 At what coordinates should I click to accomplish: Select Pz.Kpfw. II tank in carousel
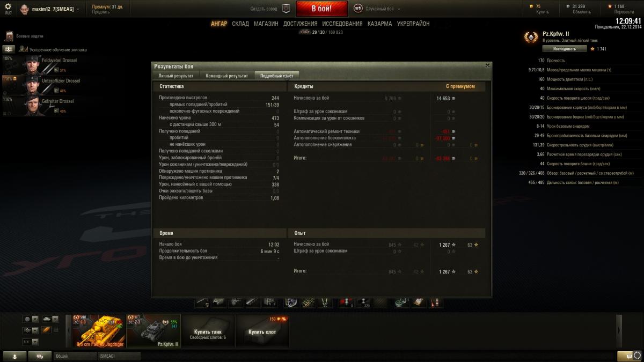153,331
